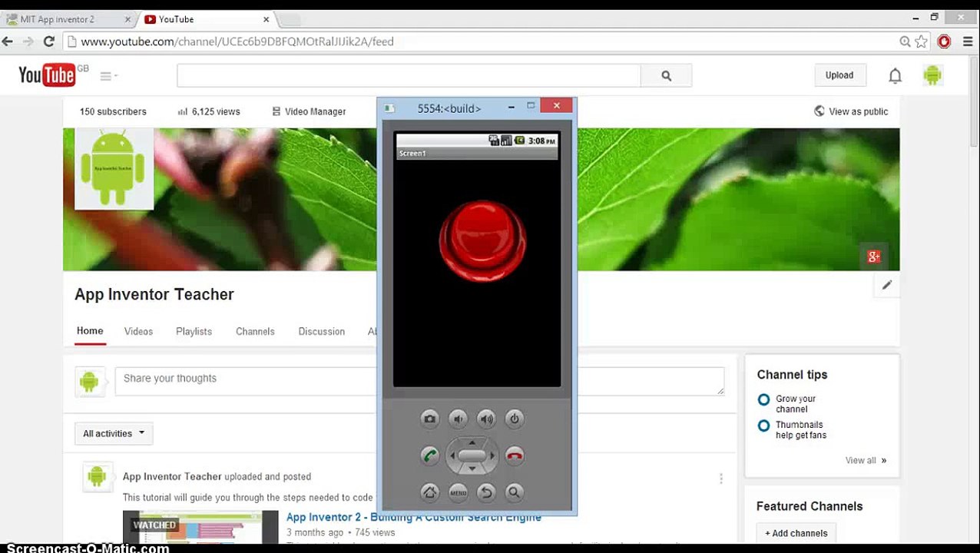Click the App Inventor Teacher post author

172,476
